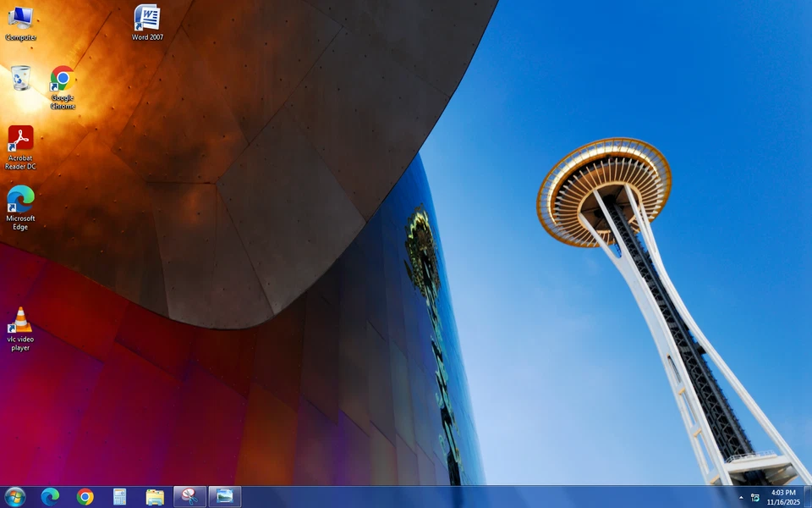Open the Snipping Tool from the taskbar
812x508 pixels.
[189, 496]
